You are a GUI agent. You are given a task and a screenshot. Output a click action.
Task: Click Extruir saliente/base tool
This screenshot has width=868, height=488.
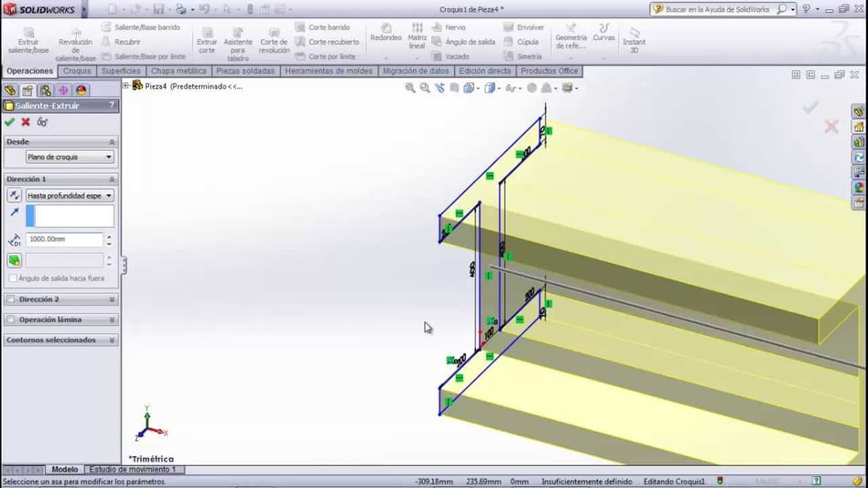27,39
